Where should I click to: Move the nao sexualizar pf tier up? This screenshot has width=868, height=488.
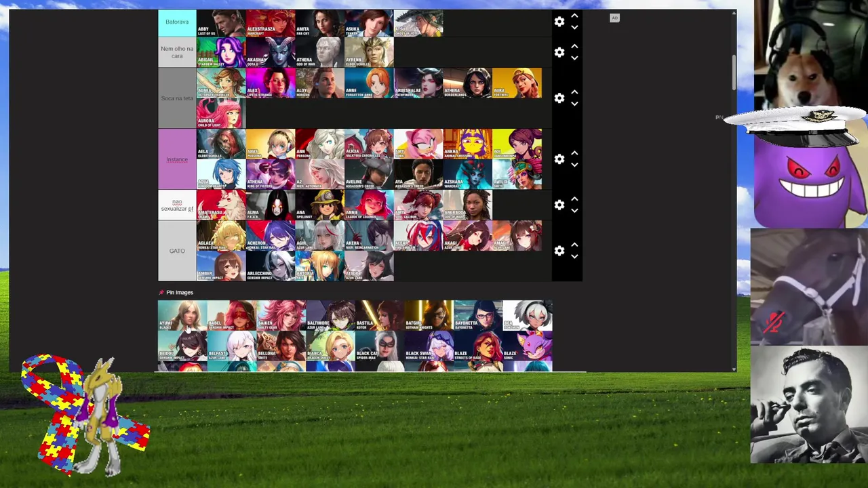[574, 199]
